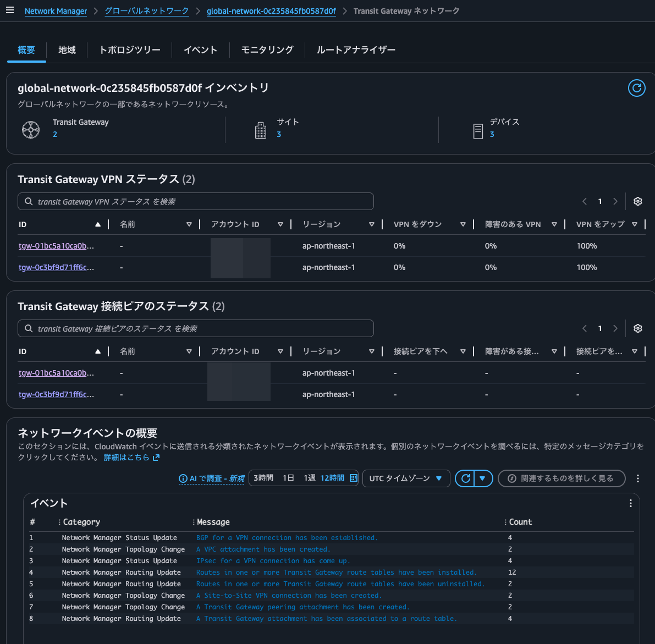Viewport: 655px width, 644px height.
Task: Open tgw-01bc5a10ca0b link in connect peer table
Action: pos(56,373)
